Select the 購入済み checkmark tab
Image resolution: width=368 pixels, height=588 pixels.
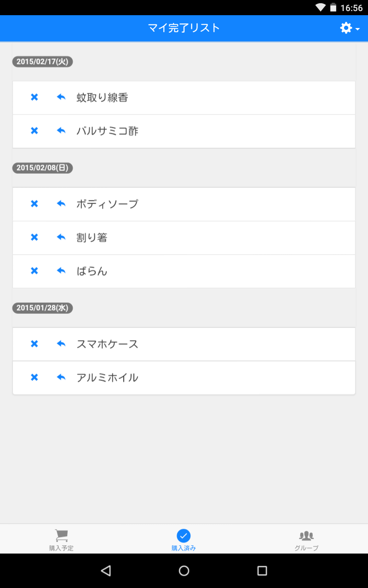coord(184,539)
